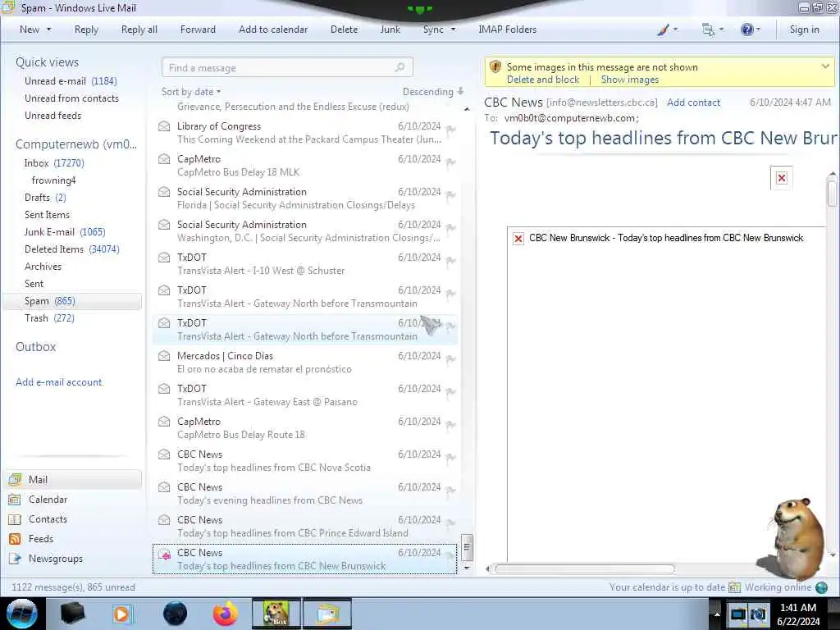Image resolution: width=840 pixels, height=630 pixels.
Task: Open the Newsgroups view icon
Action: 15,559
